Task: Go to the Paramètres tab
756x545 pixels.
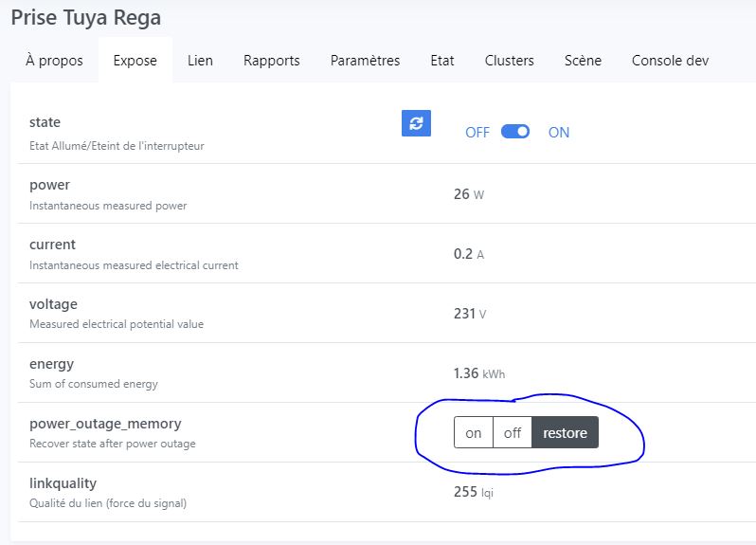Action: coord(365,61)
